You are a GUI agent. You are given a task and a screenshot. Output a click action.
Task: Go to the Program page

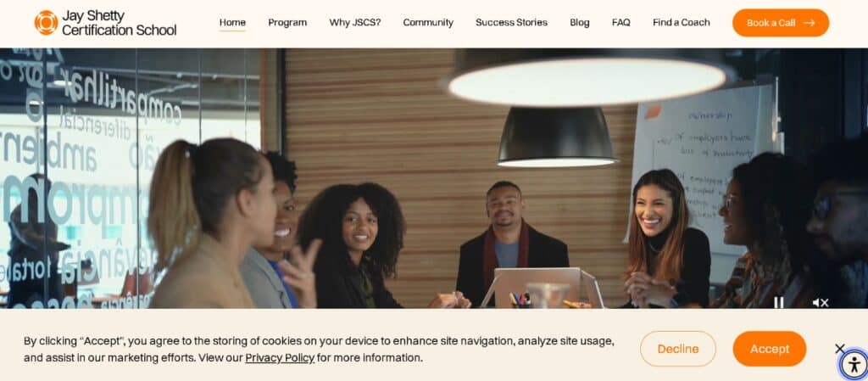coord(287,23)
